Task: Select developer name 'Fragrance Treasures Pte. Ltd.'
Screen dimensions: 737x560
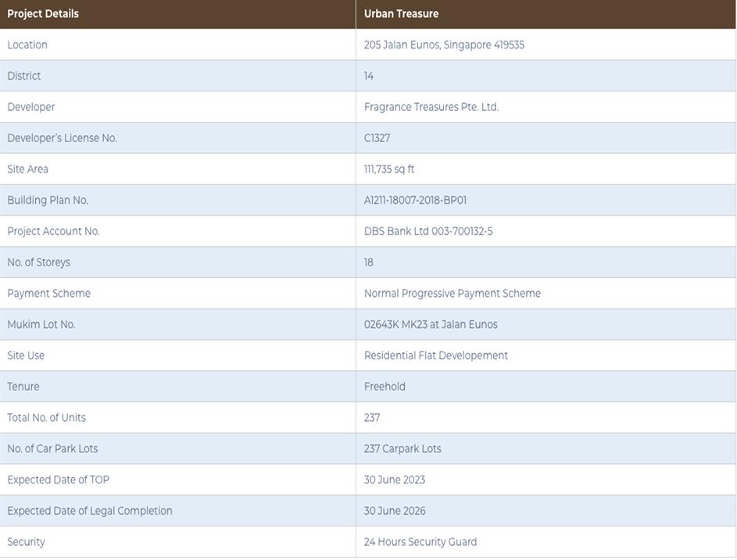Action: click(x=431, y=107)
